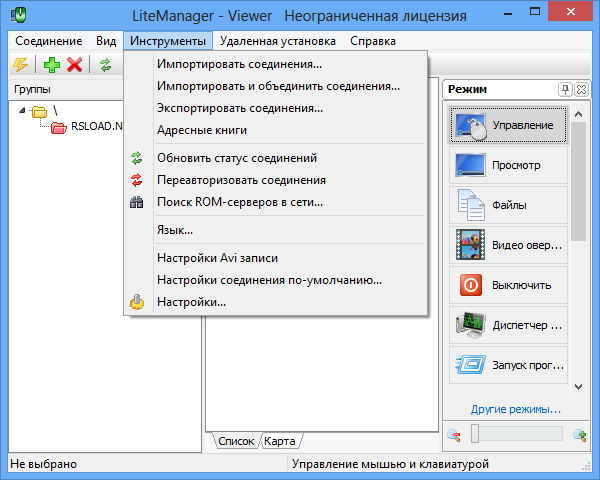Screen dimensions: 600x480
Task: Select the Запуск прог... mode
Action: pos(508,365)
